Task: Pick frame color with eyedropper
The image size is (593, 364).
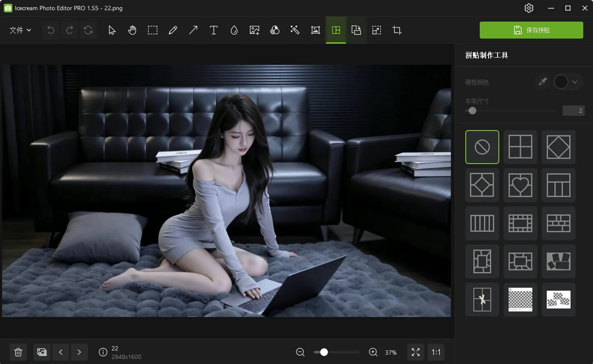Action: 543,82
